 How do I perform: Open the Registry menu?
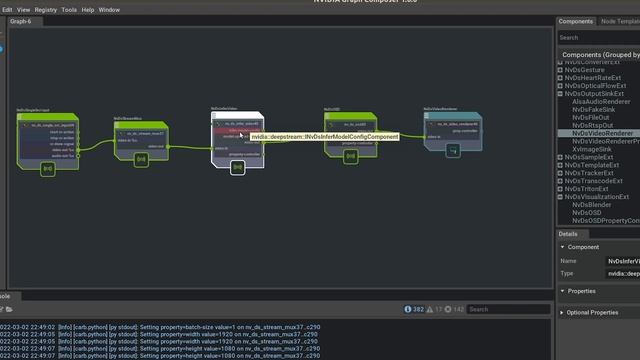46,10
